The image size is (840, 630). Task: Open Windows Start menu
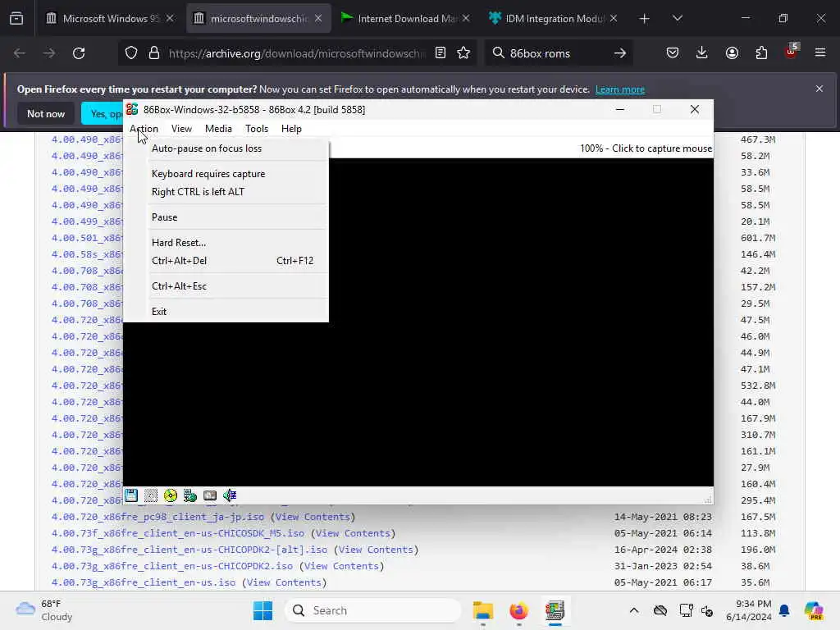pos(262,610)
